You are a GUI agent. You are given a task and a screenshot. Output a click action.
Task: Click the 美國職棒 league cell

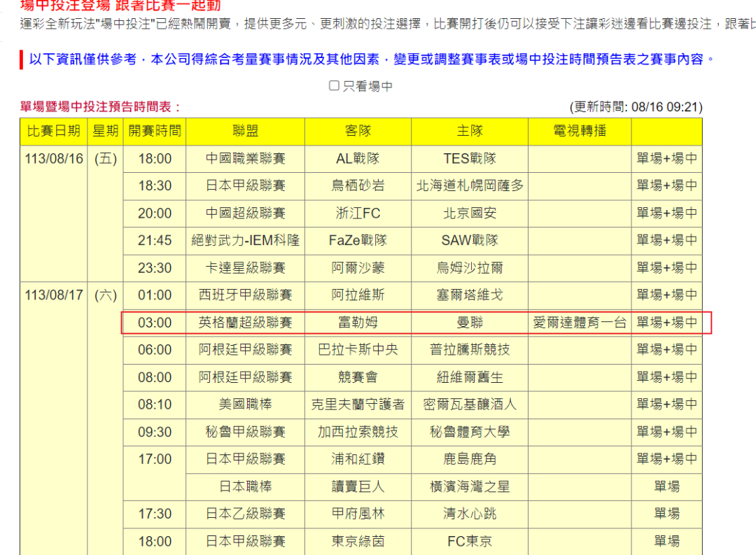(245, 405)
